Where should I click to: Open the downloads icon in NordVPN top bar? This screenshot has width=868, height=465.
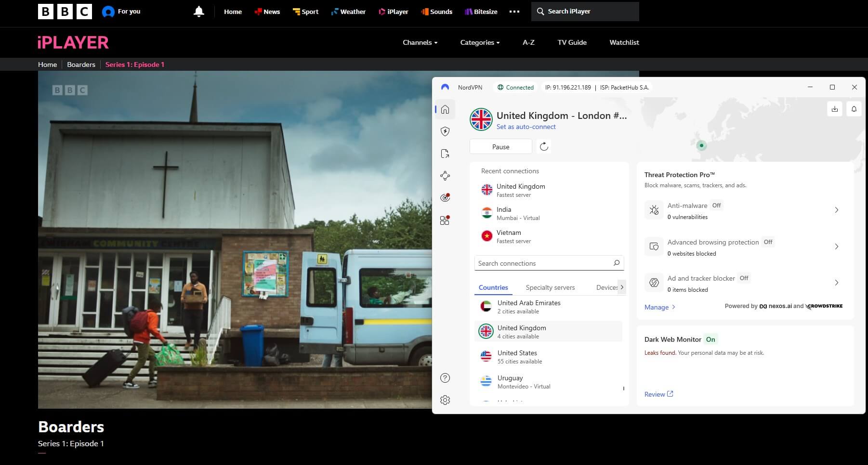[x=834, y=109]
